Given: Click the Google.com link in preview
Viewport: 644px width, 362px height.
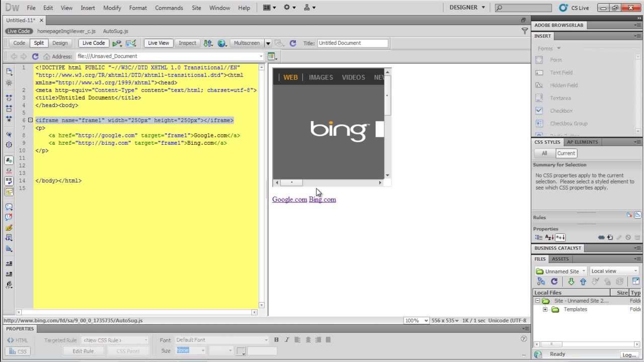Looking at the screenshot, I should [x=289, y=200].
